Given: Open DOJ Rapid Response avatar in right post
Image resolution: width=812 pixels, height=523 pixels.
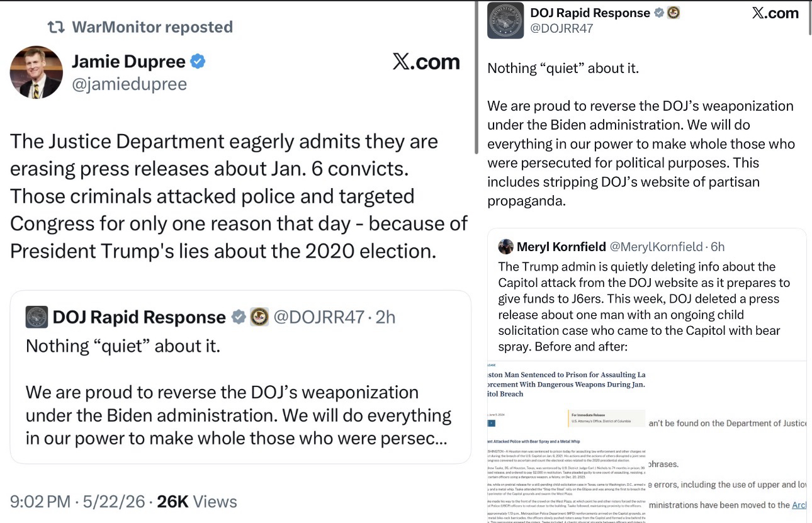Looking at the screenshot, I should coord(505,21).
